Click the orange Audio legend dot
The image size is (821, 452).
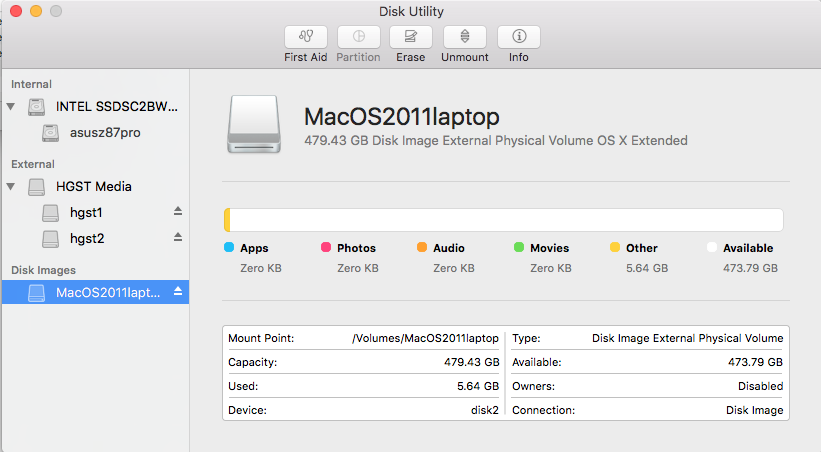[422, 247]
